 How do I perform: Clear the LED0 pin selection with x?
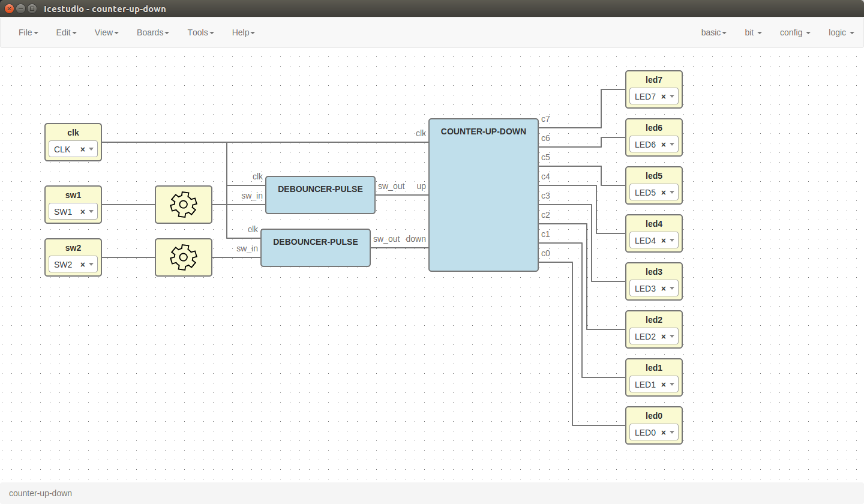(664, 433)
